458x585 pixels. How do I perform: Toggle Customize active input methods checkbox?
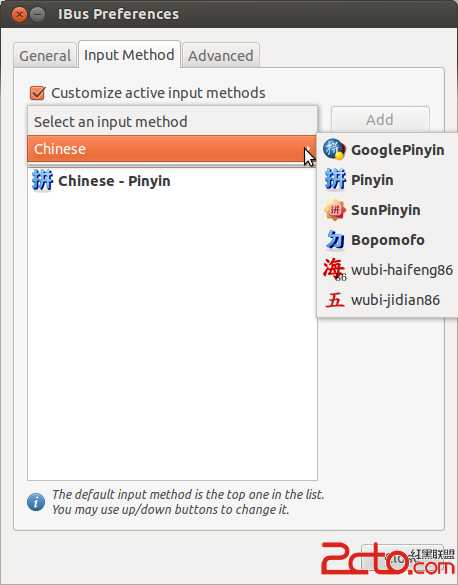[37, 93]
